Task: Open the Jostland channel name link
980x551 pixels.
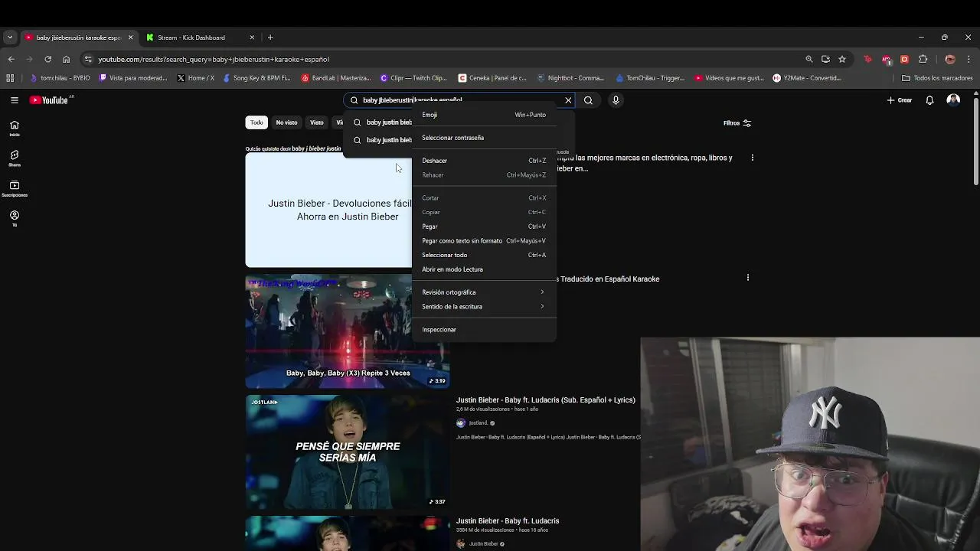Action: [x=479, y=423]
